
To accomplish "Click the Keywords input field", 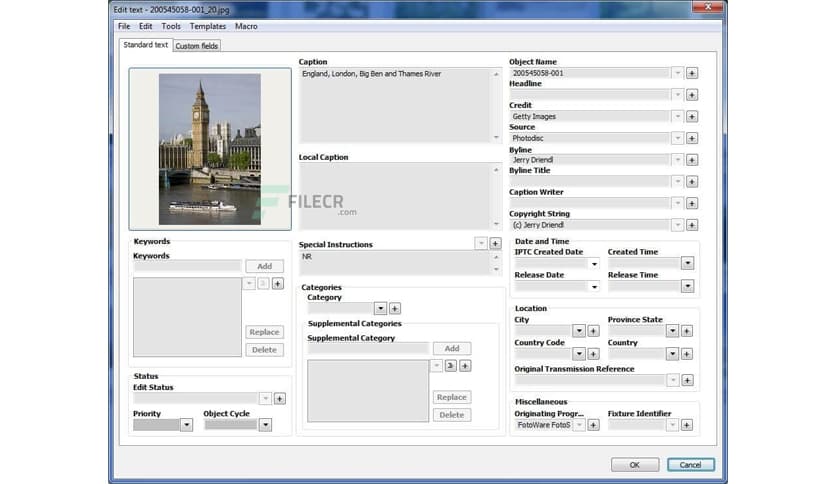I will click(x=188, y=266).
